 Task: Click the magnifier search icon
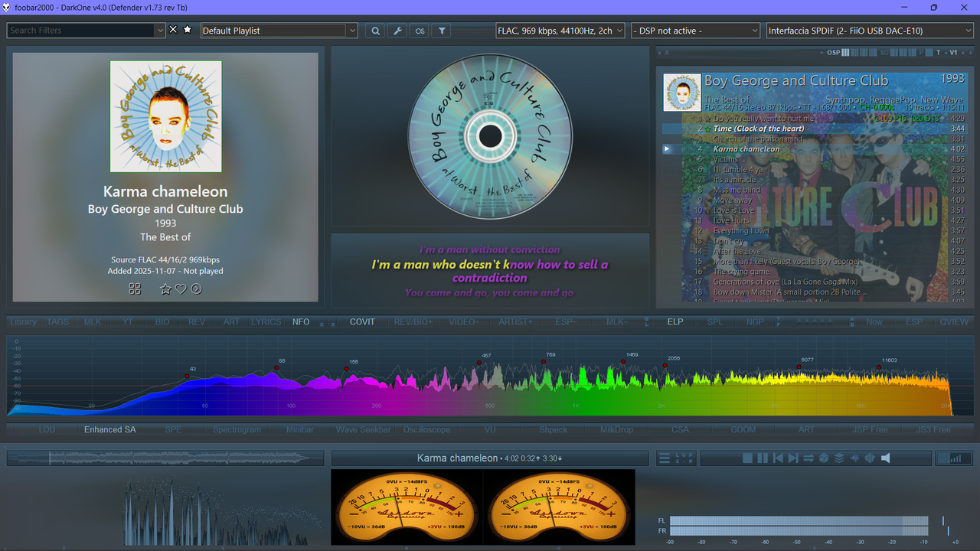click(375, 31)
